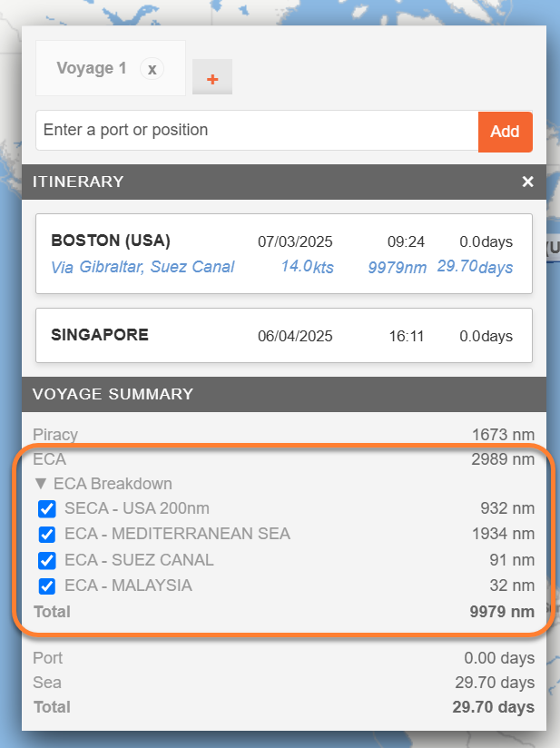Close Voyage 1 using its x icon
This screenshot has height=748, width=560.
152,68
